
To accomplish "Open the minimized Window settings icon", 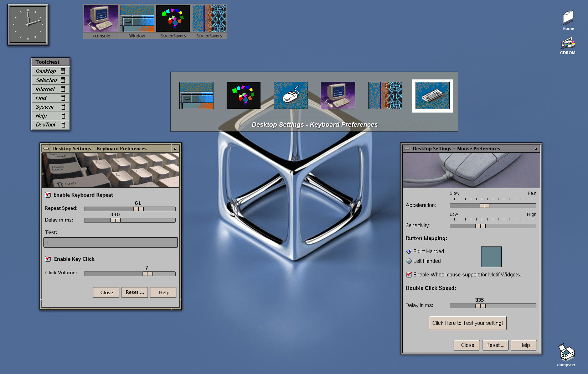I will point(137,21).
